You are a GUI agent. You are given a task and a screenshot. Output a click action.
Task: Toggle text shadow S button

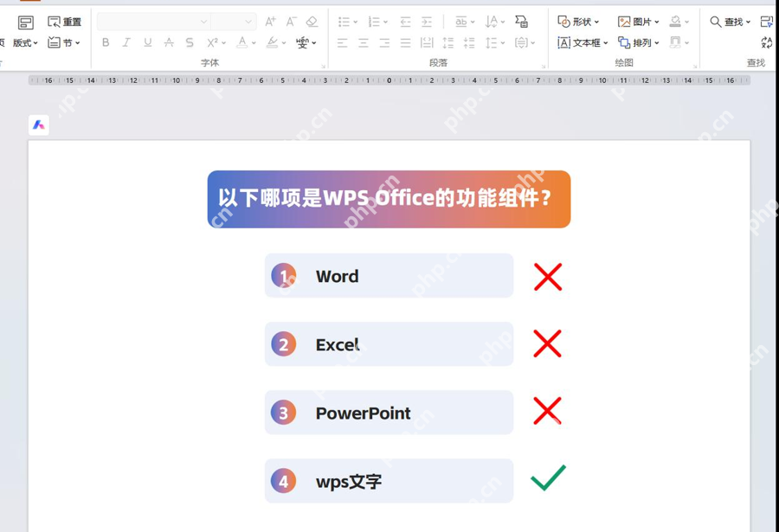pos(190,42)
